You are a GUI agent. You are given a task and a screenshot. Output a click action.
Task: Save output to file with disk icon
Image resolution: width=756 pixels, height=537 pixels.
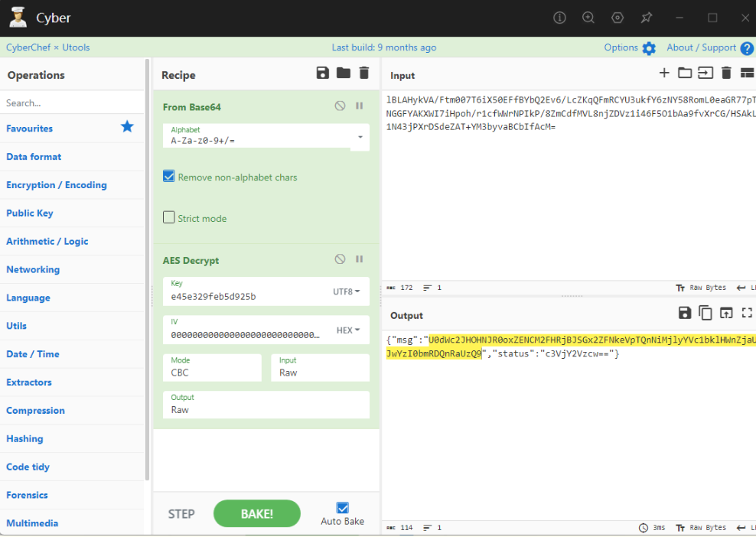click(685, 313)
